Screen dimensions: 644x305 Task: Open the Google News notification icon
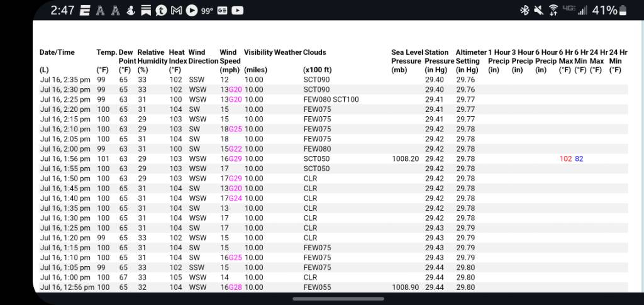coord(222,11)
